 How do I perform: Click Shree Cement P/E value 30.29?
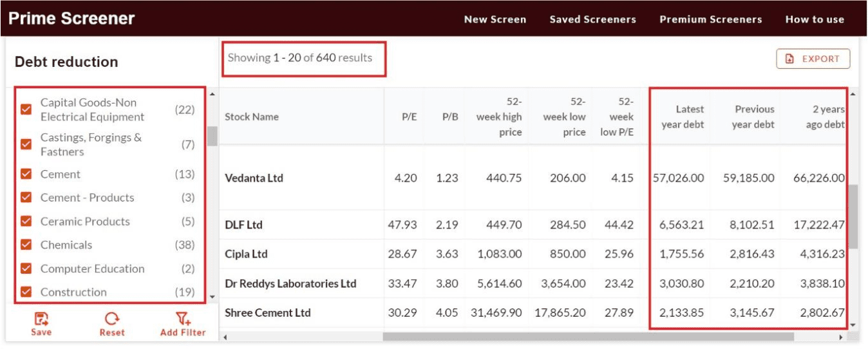pos(402,313)
